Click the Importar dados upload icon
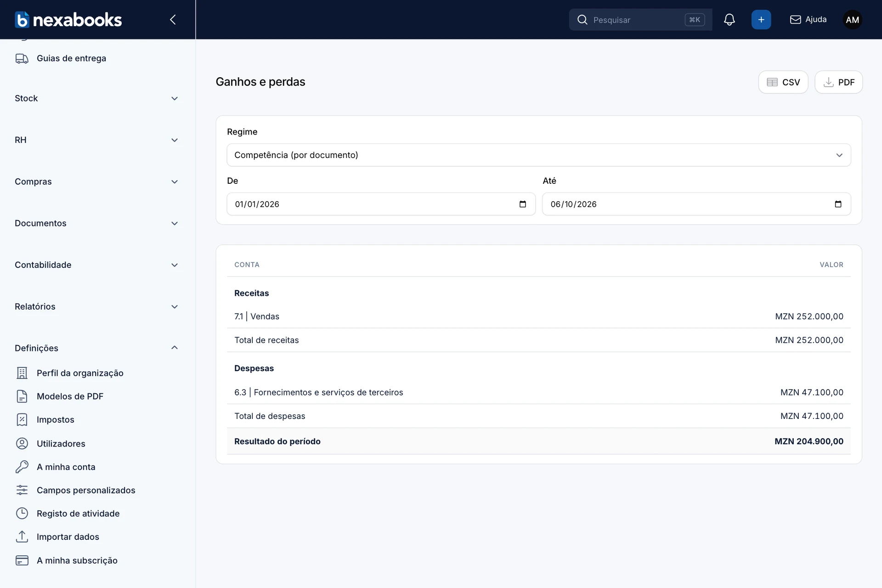Viewport: 882px width, 588px height. click(x=22, y=537)
